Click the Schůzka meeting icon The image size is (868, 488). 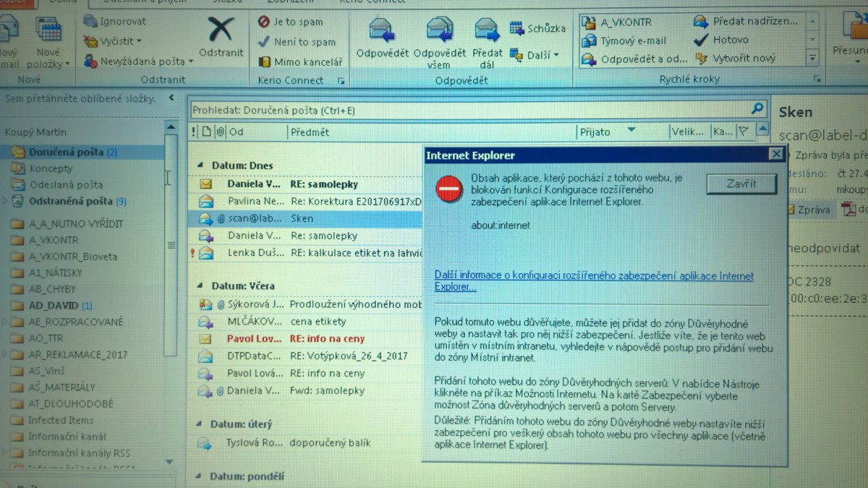[516, 28]
